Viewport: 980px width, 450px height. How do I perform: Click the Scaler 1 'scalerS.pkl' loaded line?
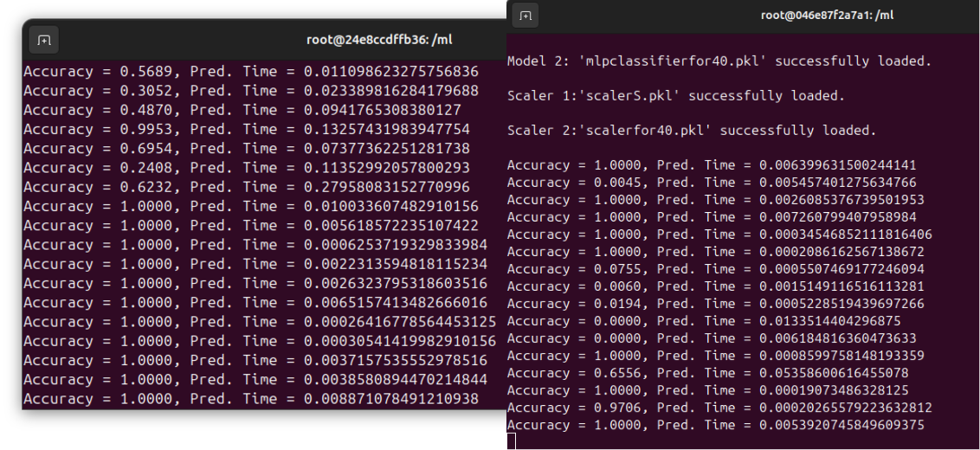tap(675, 95)
